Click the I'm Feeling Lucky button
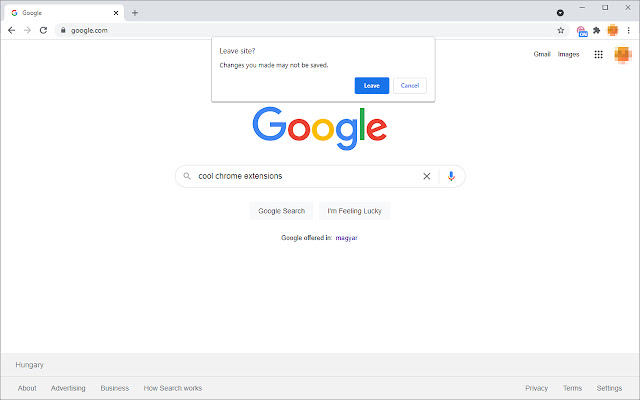 [354, 211]
